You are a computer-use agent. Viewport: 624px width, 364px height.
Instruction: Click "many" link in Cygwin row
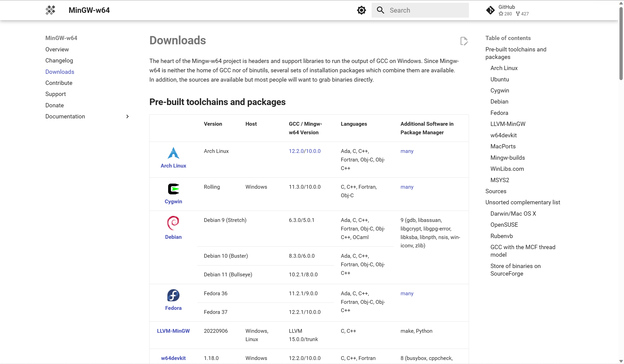407,187
